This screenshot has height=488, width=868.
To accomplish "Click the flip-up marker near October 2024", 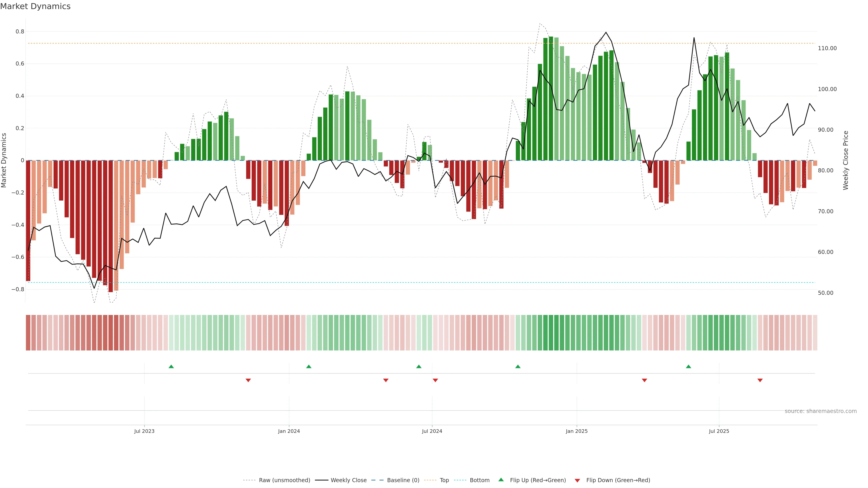I will (x=518, y=366).
